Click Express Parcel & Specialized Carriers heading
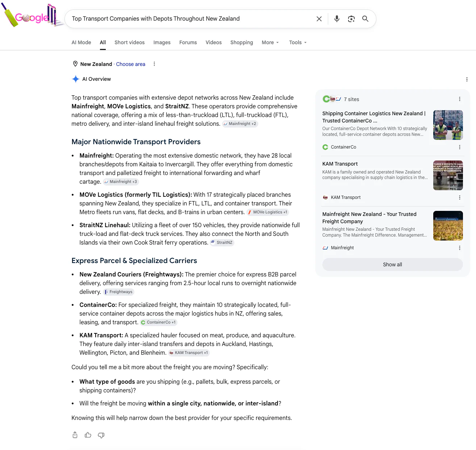The height and width of the screenshot is (450, 476). (x=134, y=261)
